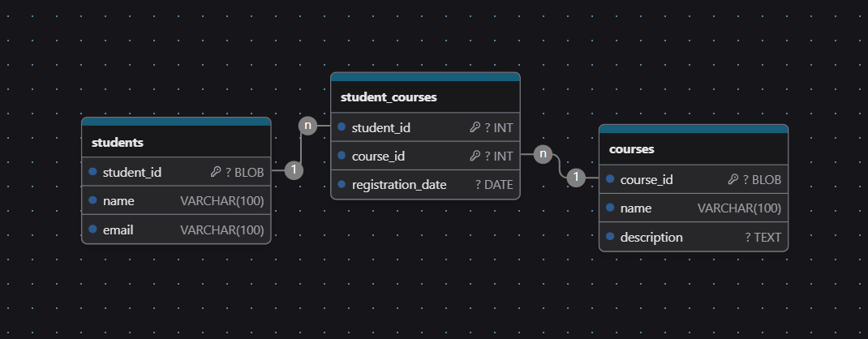
Task: Select the name field in courses table
Action: (693, 208)
